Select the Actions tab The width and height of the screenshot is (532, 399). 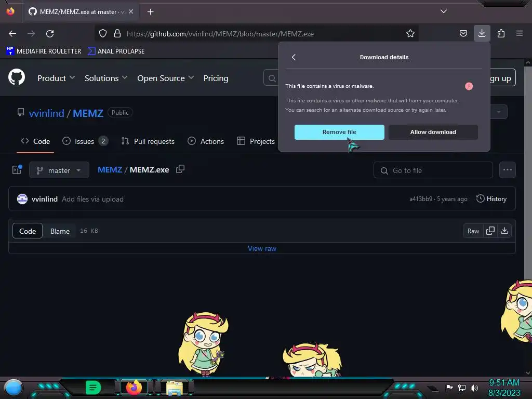pos(206,141)
